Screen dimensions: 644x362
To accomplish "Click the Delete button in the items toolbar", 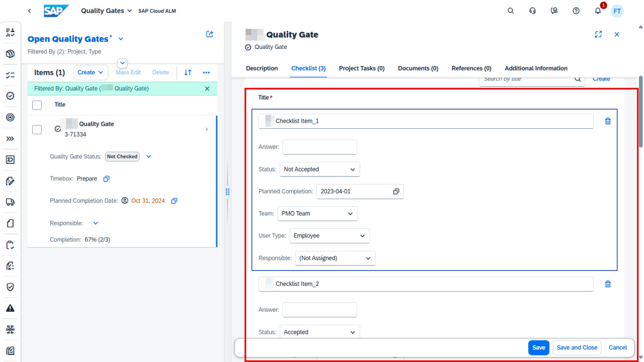I will (x=160, y=72).
